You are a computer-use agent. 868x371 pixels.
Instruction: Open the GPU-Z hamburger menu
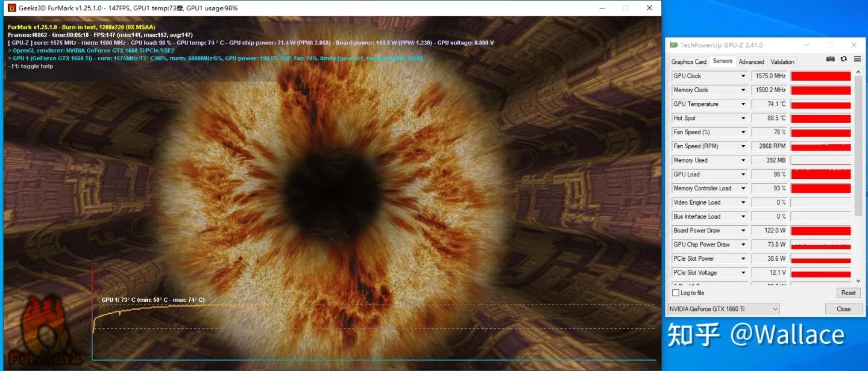tap(857, 59)
